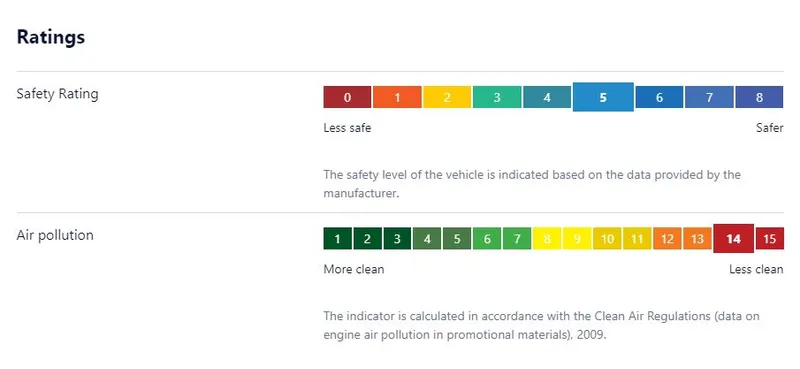Select air pollution level 11 box
800x369 pixels.
pos(637,238)
